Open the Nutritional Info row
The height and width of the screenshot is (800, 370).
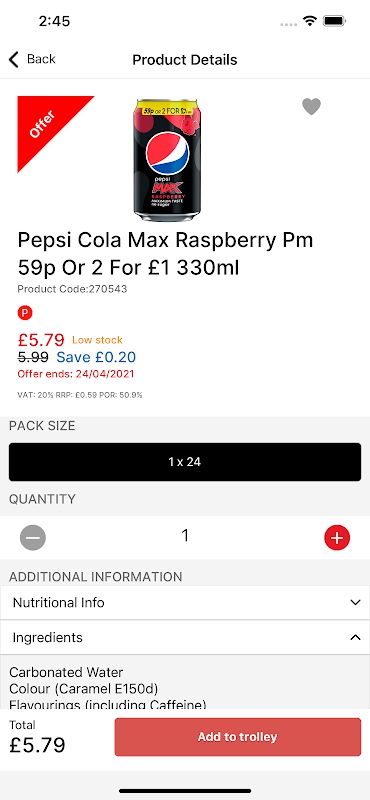[185, 603]
